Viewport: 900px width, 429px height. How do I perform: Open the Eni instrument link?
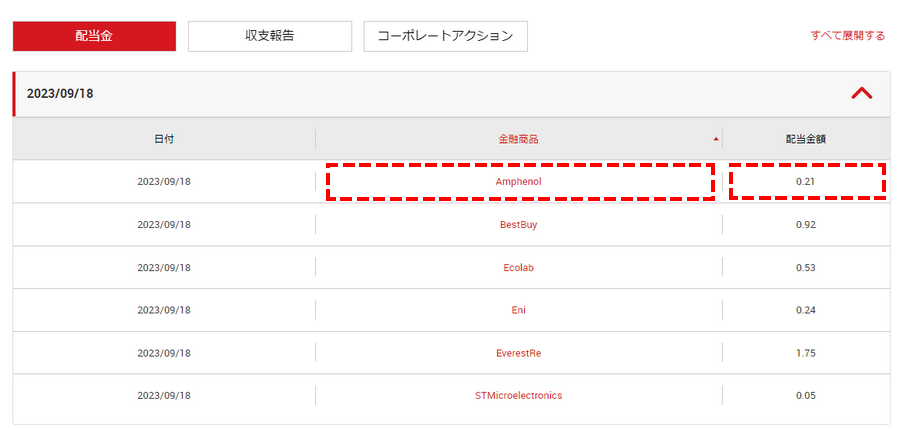[519, 310]
